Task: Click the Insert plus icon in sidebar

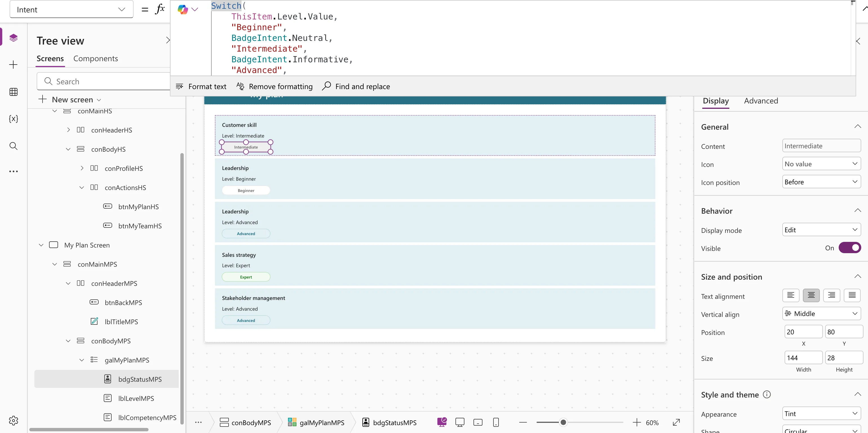Action: tap(14, 65)
